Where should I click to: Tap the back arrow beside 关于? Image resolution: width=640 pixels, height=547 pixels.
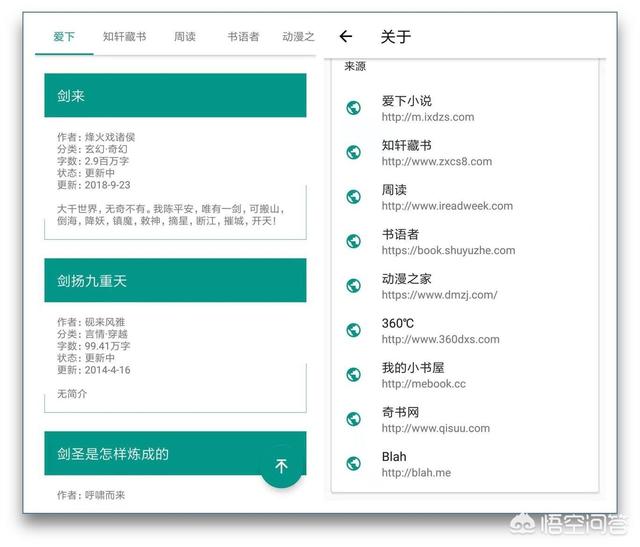coord(346,37)
